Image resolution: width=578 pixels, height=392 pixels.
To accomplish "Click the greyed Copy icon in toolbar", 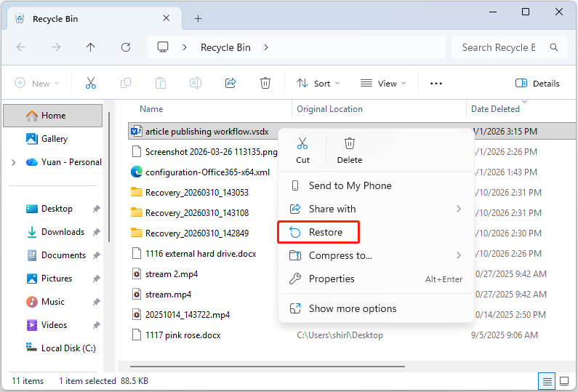I will tap(126, 83).
